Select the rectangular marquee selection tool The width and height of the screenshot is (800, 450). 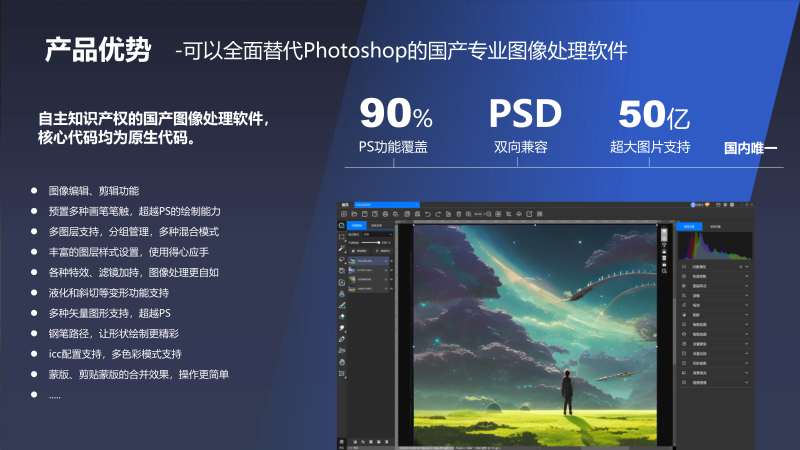pos(341,236)
